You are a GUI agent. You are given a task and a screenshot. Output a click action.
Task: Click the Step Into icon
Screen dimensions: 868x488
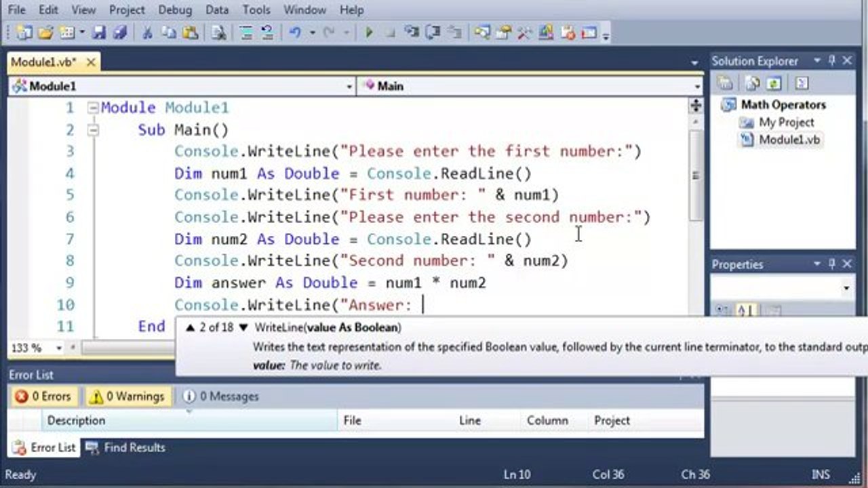click(x=412, y=33)
